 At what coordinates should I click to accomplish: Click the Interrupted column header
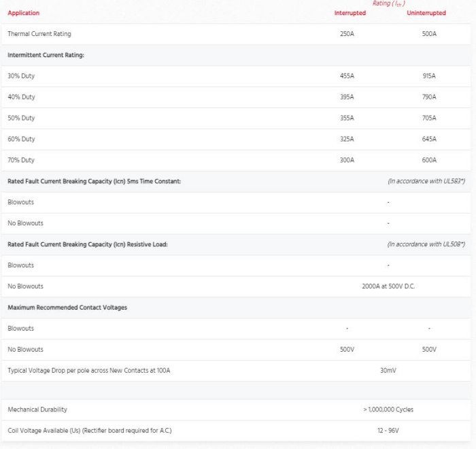click(x=350, y=13)
